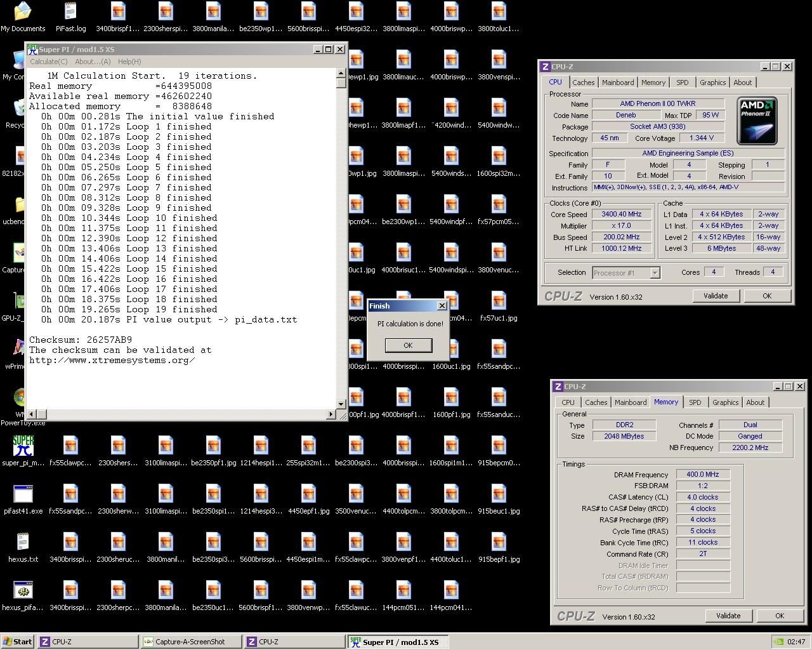
Task: Switch to Capture-A-ScreenShot taskbar item
Action: [x=191, y=642]
